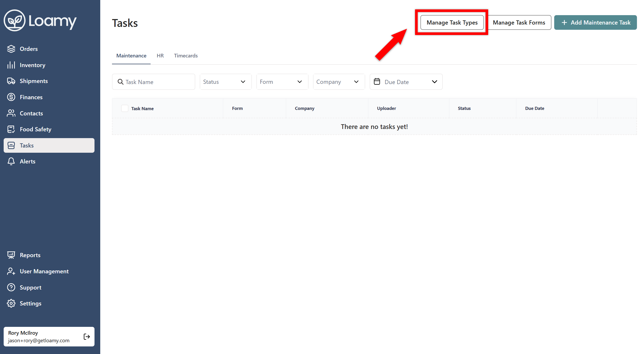This screenshot has height=354, width=644.
Task: Click the Reports presentation icon
Action: 11,255
